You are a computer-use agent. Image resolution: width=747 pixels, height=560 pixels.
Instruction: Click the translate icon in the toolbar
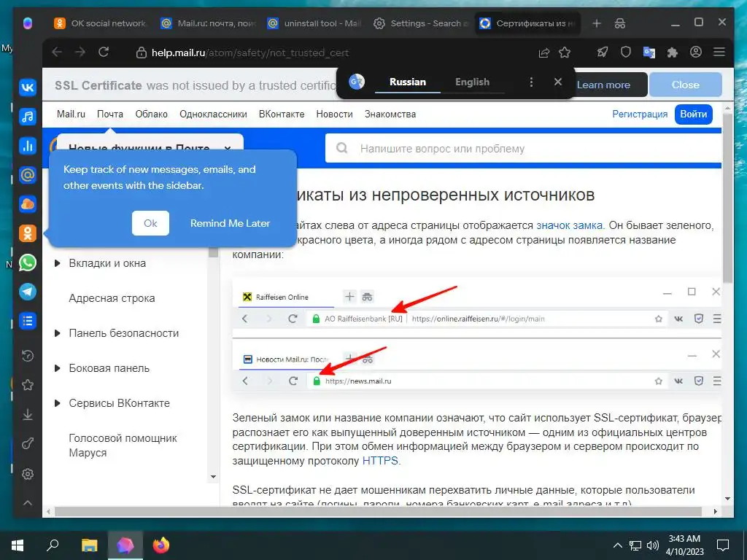[649, 52]
